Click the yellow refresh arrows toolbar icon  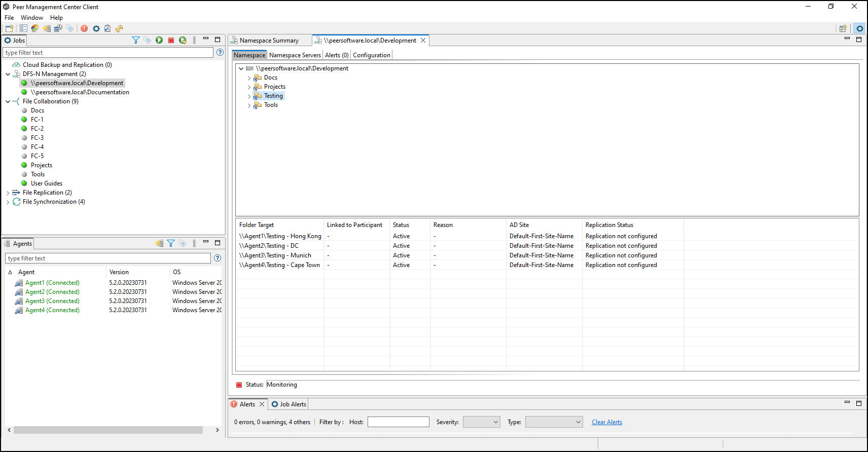tap(119, 28)
